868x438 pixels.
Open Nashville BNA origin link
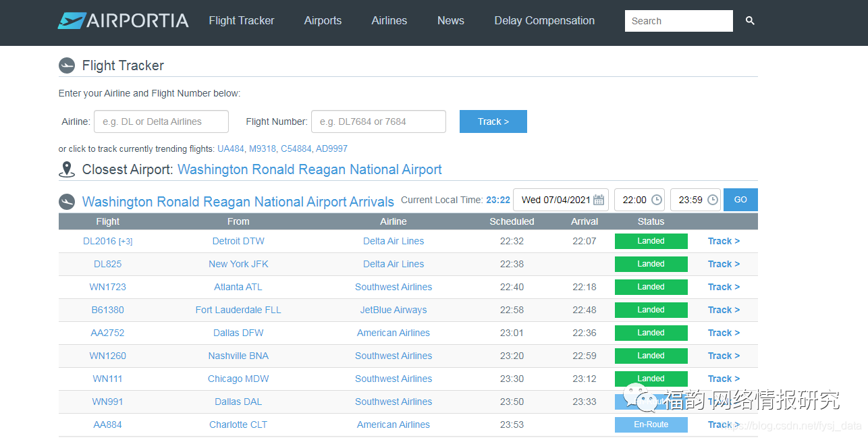pos(238,356)
